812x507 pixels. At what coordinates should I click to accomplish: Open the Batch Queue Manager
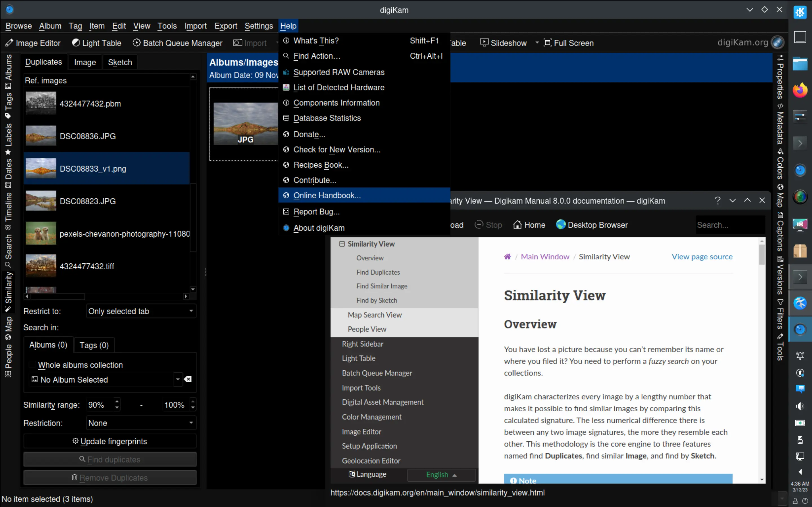[178, 43]
